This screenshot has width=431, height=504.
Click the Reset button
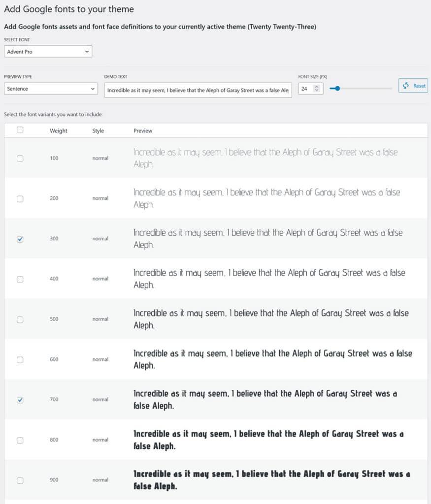tap(413, 85)
